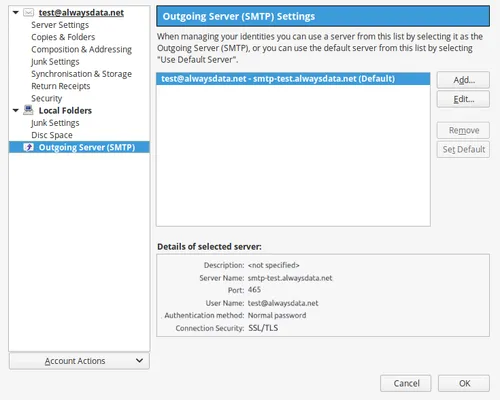Image resolution: width=500 pixels, height=400 pixels.
Task: Click the Details of selected server heading
Action: coord(209,247)
